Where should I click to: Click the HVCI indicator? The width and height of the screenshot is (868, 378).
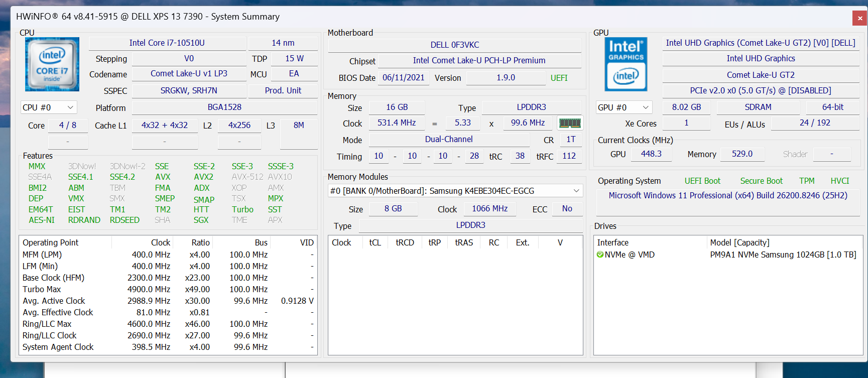click(x=840, y=181)
